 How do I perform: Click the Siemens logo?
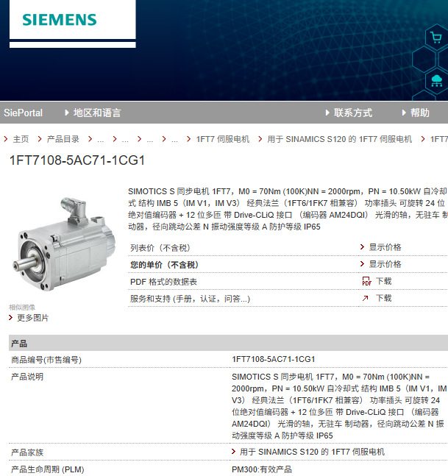click(x=60, y=20)
